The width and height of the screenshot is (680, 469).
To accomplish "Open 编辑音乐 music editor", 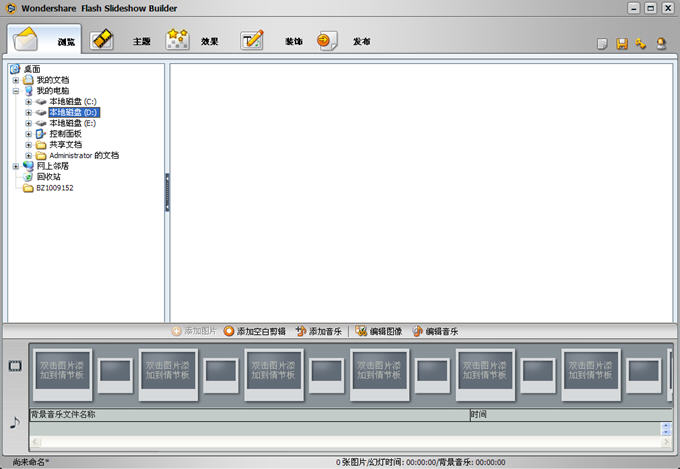I will click(x=435, y=331).
